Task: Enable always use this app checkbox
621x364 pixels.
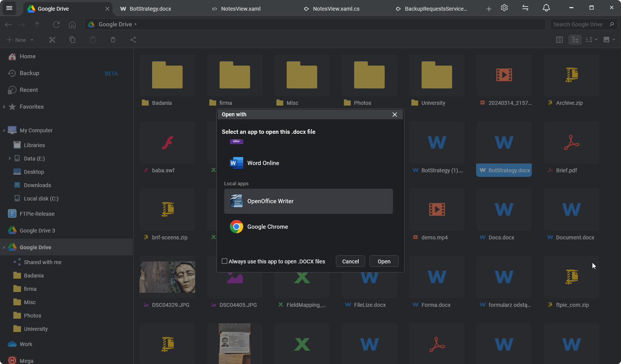Action: point(225,261)
